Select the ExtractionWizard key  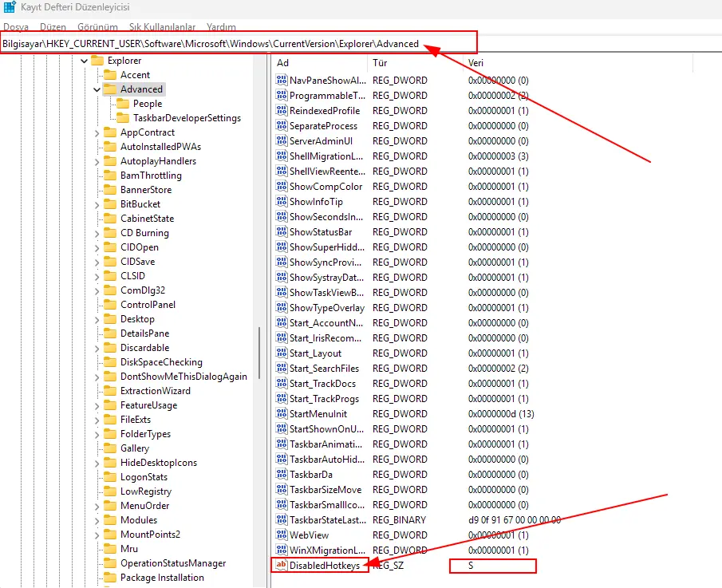(156, 390)
